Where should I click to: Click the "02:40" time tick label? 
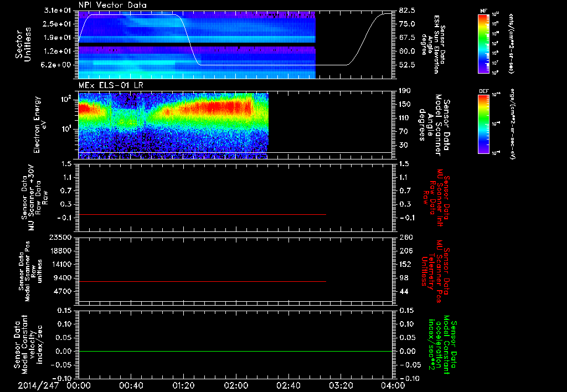tap(288, 385)
